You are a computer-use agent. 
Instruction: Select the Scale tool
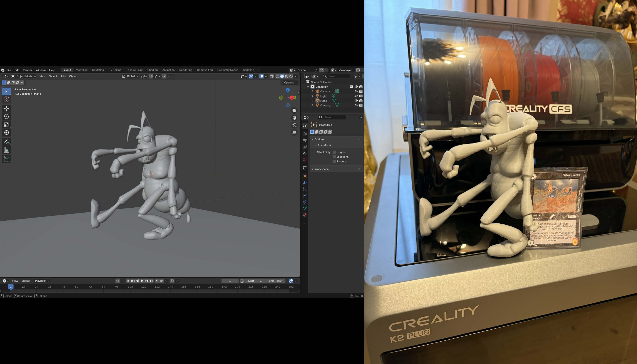pos(7,124)
